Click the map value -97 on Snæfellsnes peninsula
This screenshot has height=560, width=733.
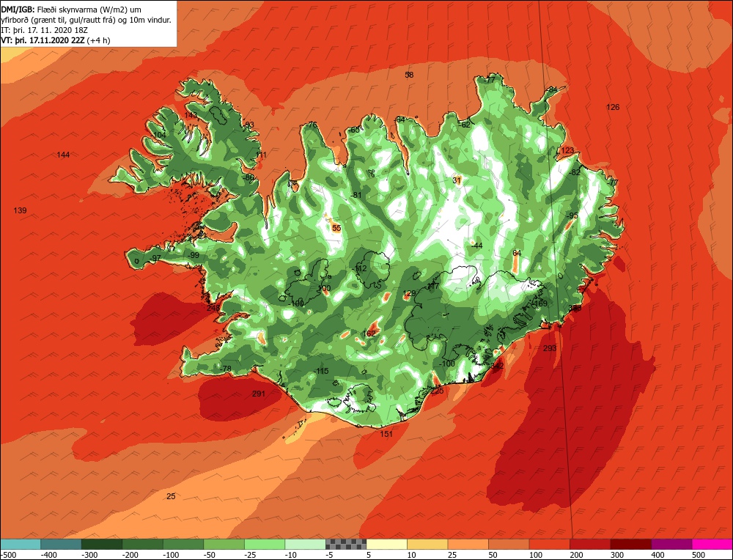tap(155, 259)
